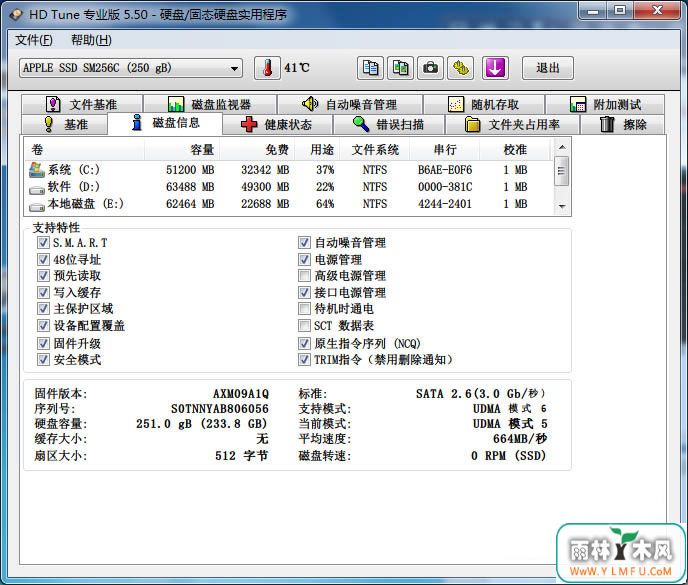Open the 自动噪音管理 tab
This screenshot has height=585, width=688.
tap(350, 104)
